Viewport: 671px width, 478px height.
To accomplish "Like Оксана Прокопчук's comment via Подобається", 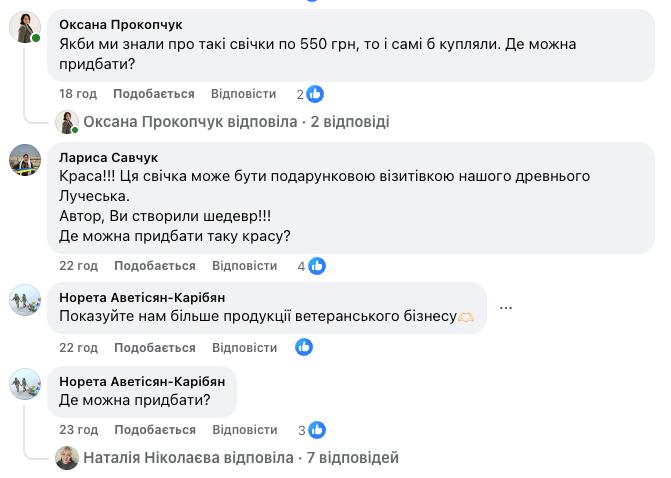I will pyautogui.click(x=154, y=94).
